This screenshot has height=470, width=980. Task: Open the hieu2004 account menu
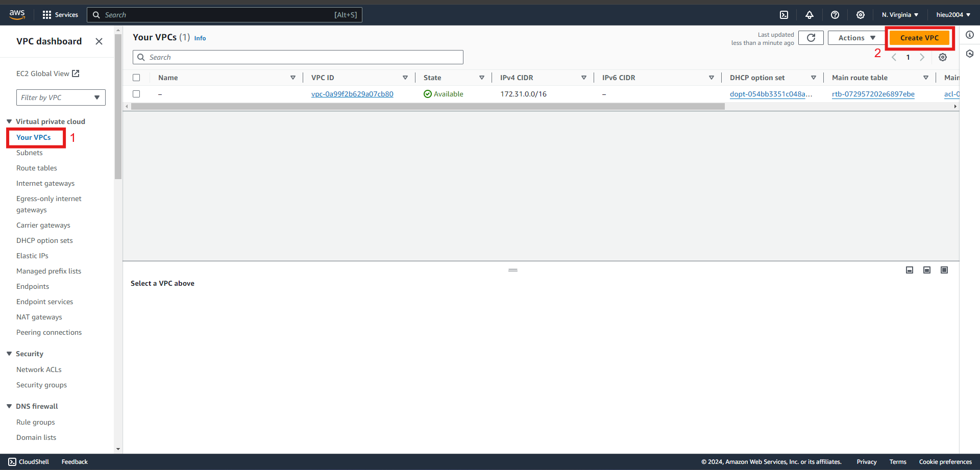953,15
